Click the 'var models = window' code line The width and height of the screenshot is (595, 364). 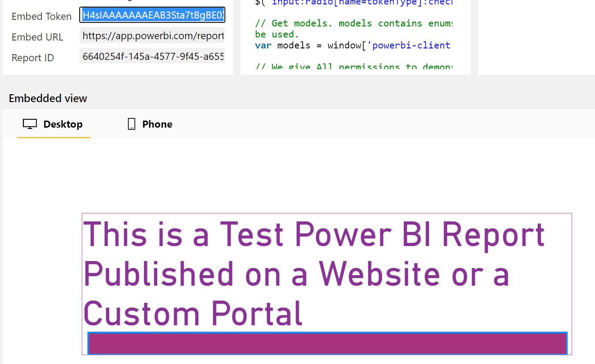pyautogui.click(x=353, y=45)
